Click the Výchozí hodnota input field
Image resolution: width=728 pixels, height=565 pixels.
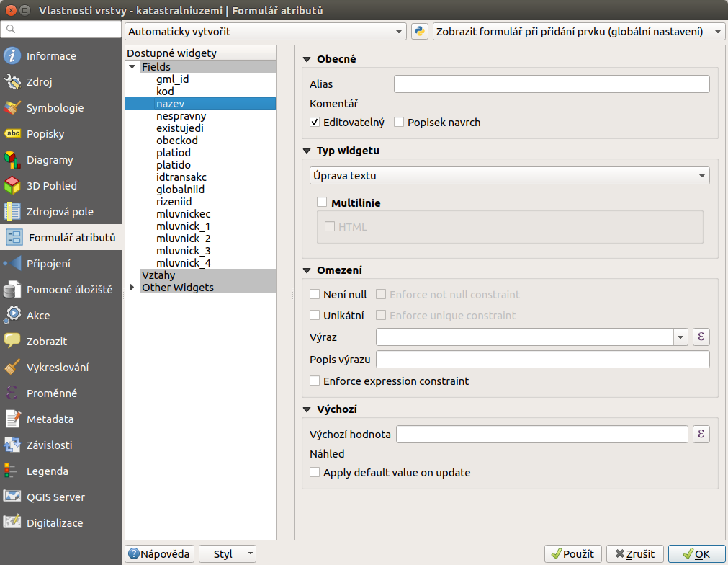pos(541,434)
